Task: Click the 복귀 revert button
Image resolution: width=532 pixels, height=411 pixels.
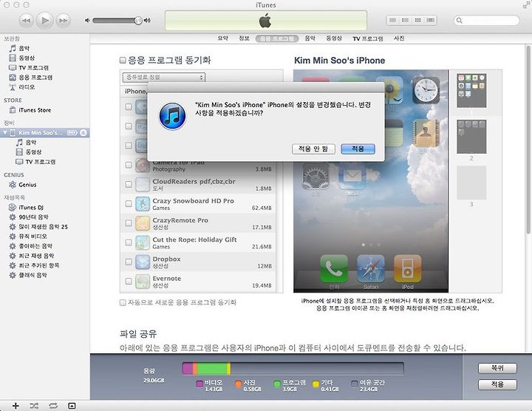Action: [x=497, y=368]
